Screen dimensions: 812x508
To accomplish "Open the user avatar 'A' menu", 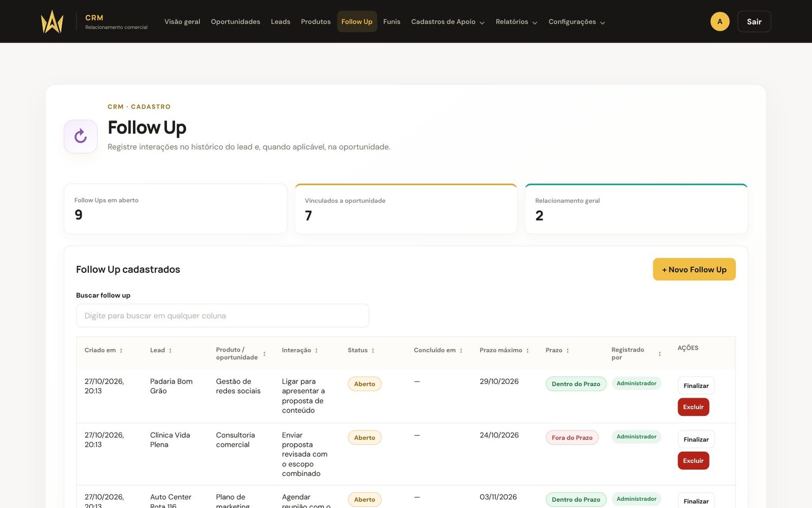I will point(720,21).
